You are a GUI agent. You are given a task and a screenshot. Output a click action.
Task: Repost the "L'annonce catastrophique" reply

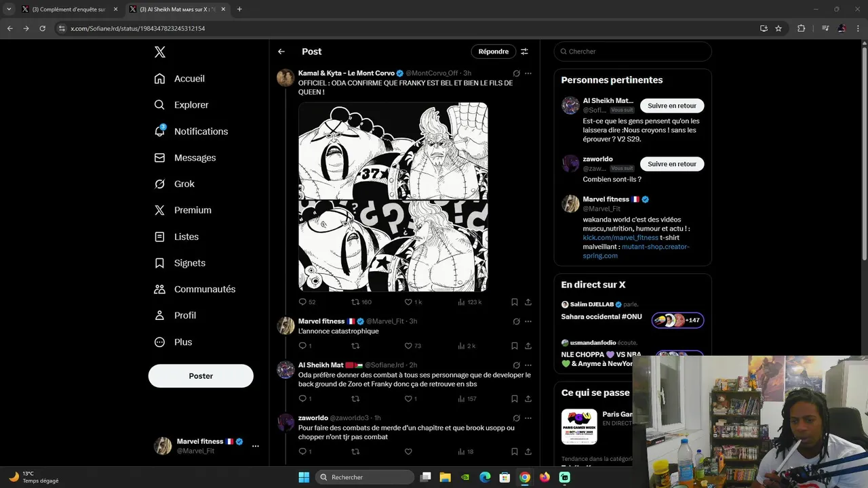coord(355,346)
